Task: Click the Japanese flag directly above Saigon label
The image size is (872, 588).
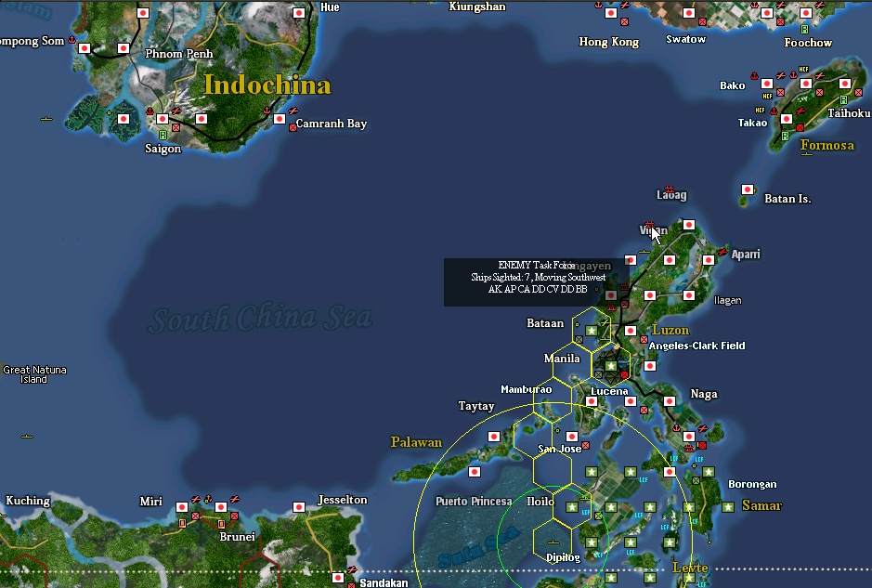Action: coord(163,119)
